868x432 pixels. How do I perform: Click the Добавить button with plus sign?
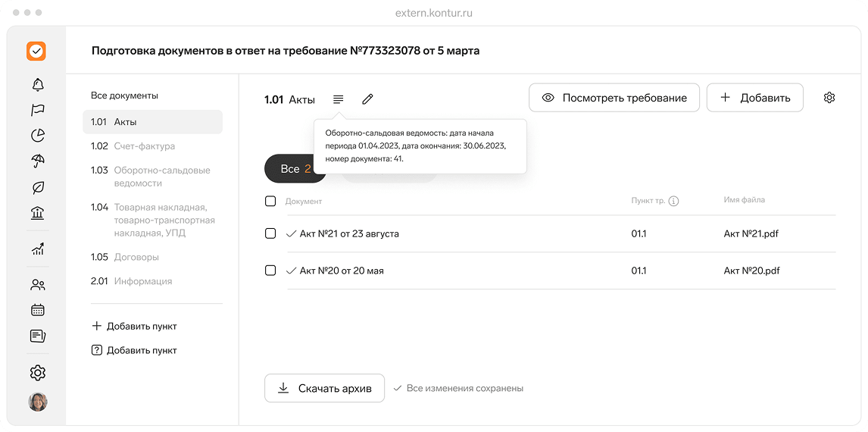click(754, 98)
